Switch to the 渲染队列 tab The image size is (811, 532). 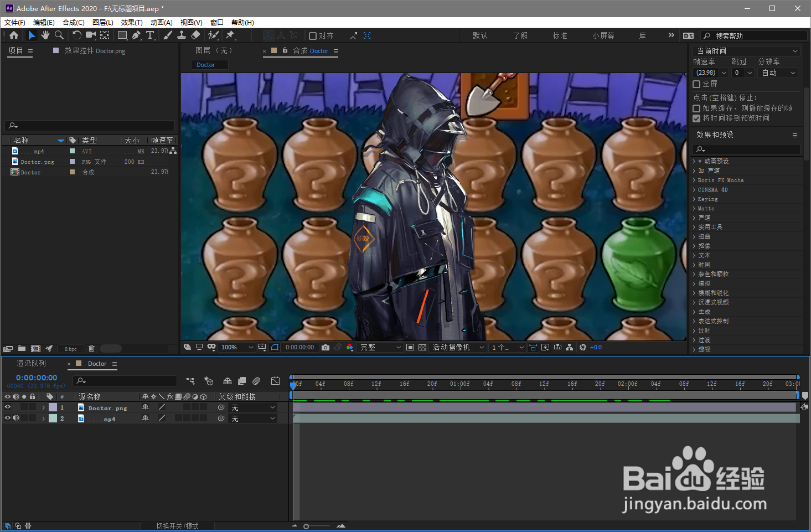tap(32, 364)
